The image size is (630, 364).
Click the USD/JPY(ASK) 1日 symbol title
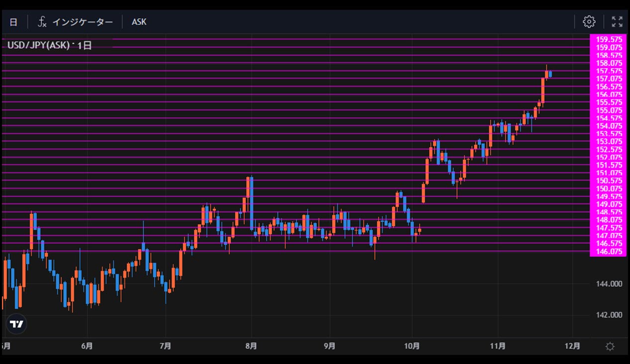[49, 45]
